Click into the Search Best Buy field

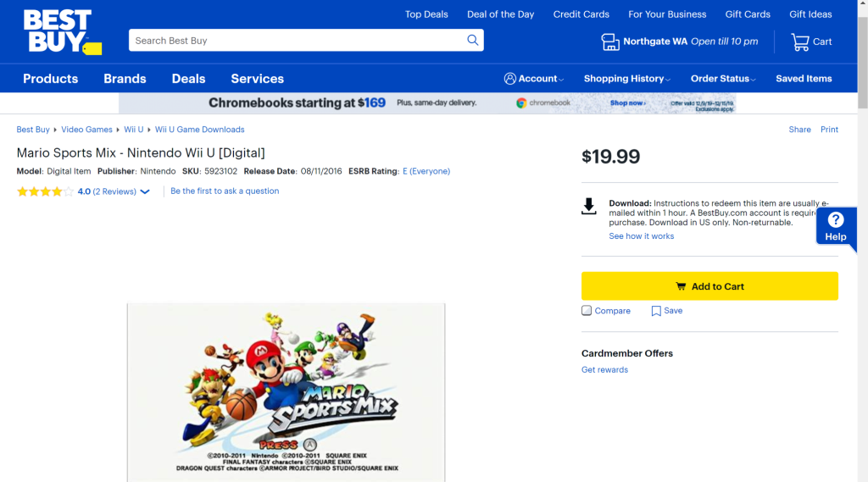click(x=297, y=41)
